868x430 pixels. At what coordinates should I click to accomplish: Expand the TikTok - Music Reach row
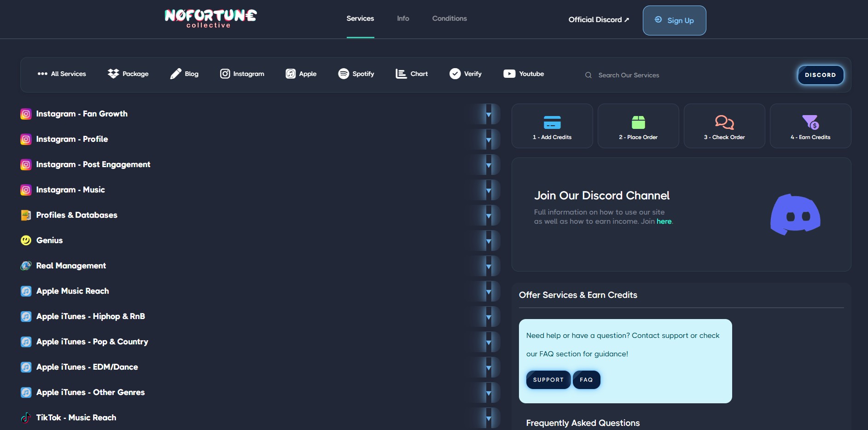tap(489, 418)
